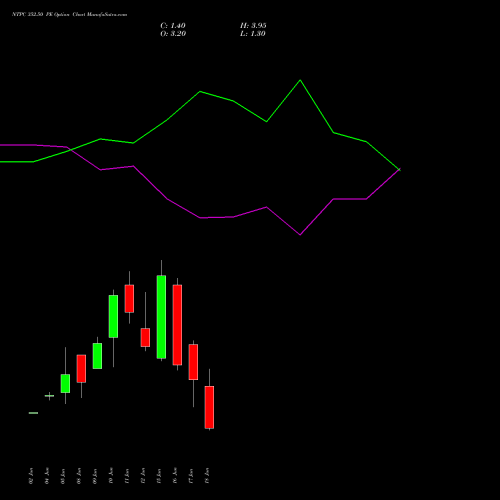
Task: Click the low price L: 1.30 value
Action: coord(253,34)
